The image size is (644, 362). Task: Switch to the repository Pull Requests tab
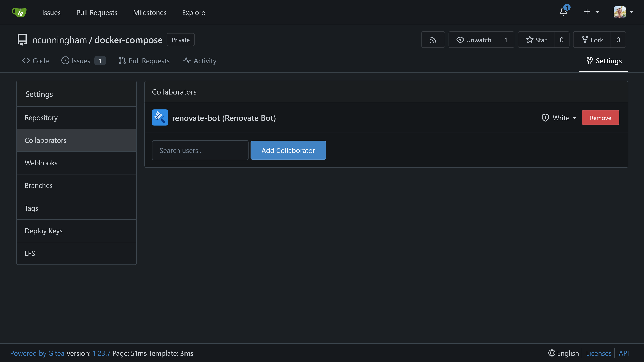click(144, 61)
